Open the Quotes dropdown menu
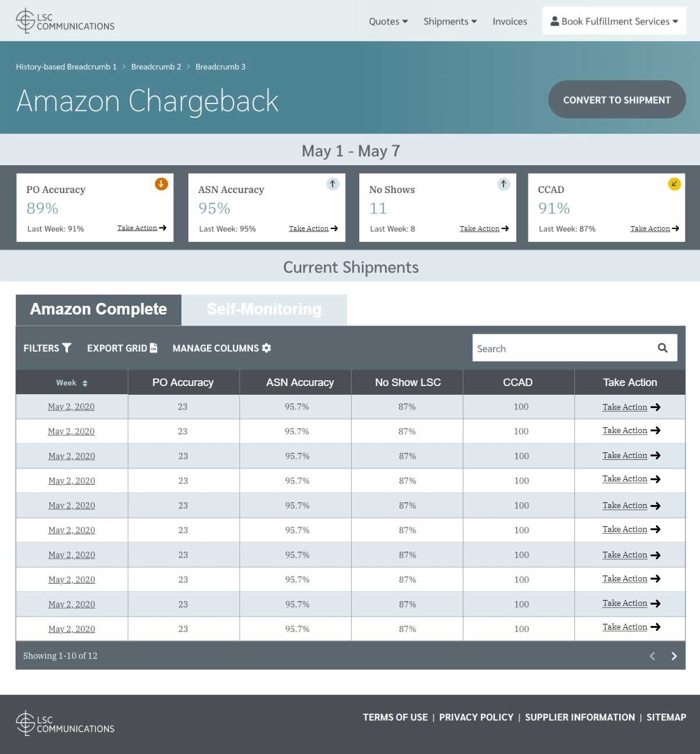Screen dimensions: 700x754 tap(388, 21)
